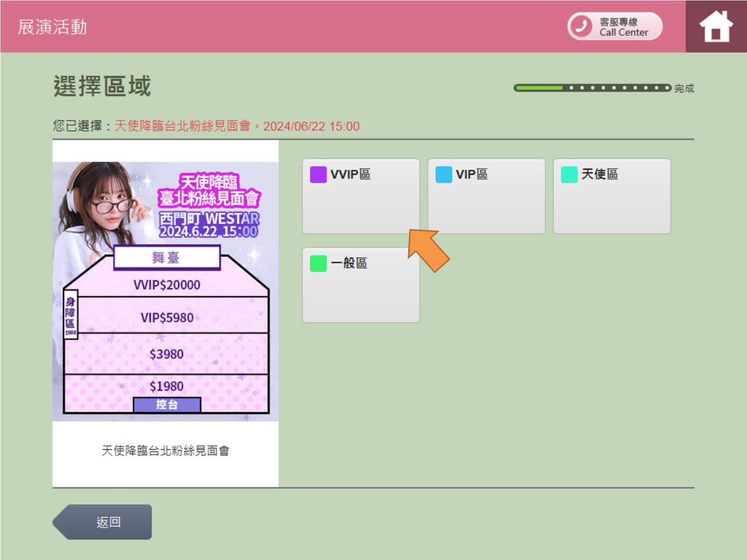The width and height of the screenshot is (747, 560).
Task: Click the purple VVIP color square
Action: [x=318, y=174]
